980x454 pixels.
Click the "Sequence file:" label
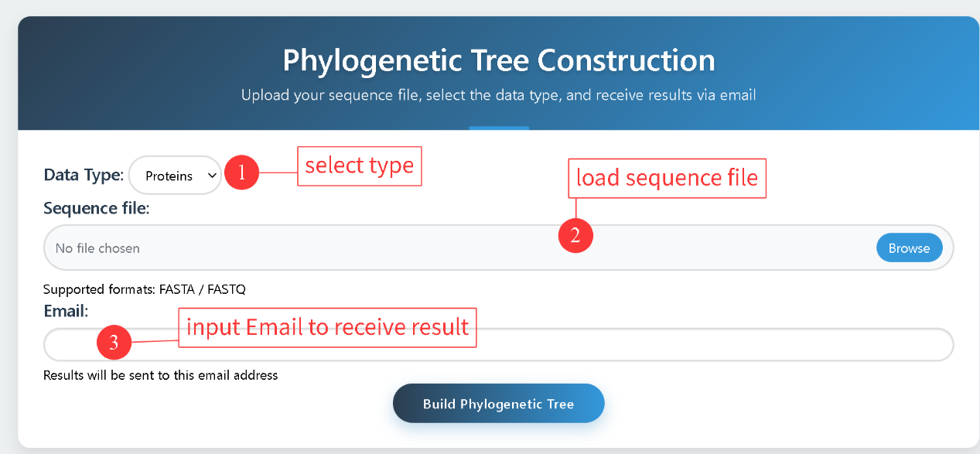(x=96, y=209)
